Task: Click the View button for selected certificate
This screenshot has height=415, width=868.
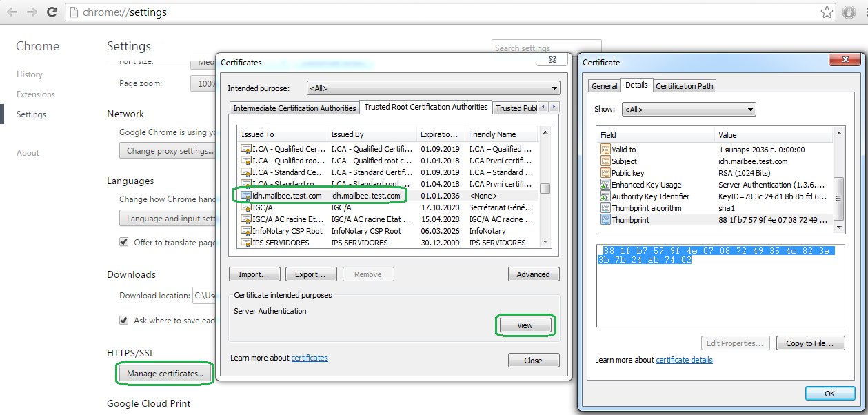Action: [x=525, y=325]
